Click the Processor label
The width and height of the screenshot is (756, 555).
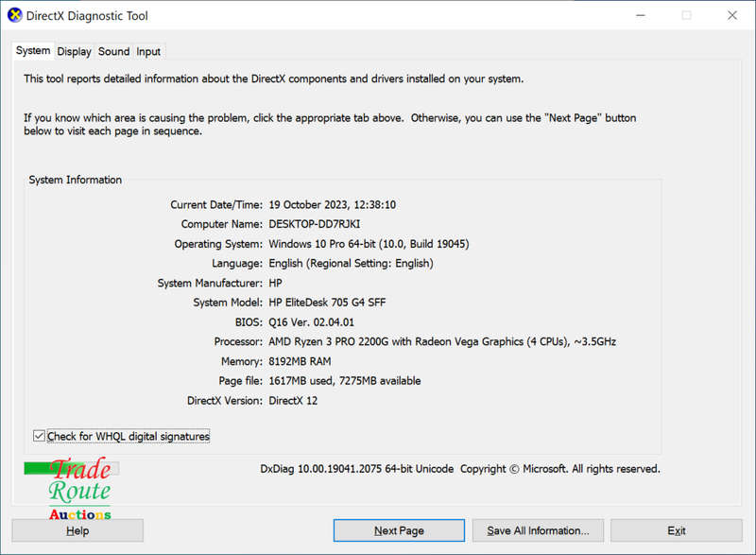pos(238,342)
